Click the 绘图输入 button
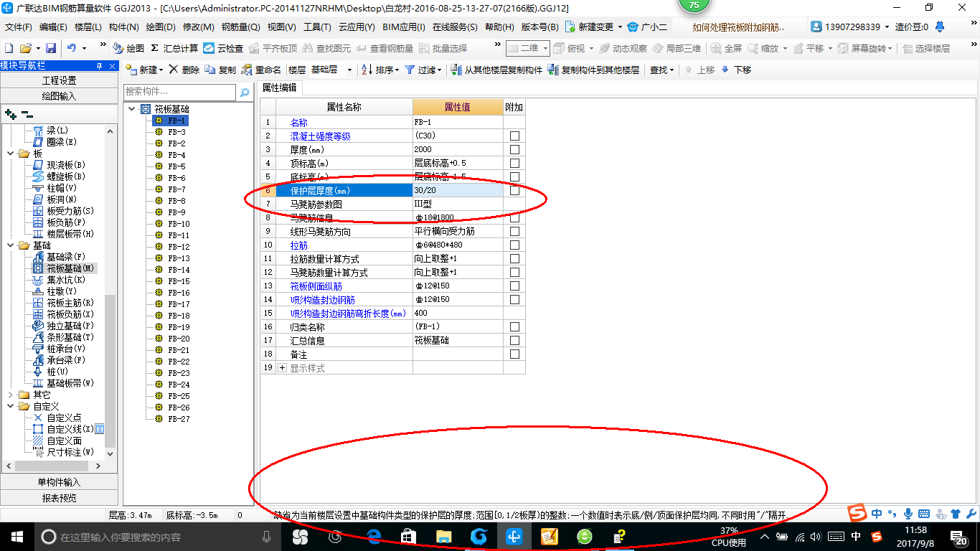This screenshot has height=551, width=980. coord(59,95)
